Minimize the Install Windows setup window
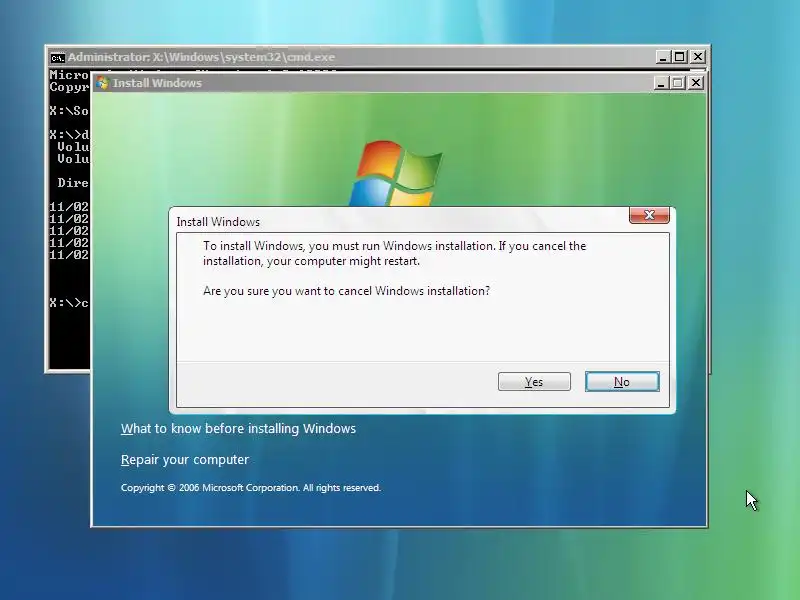The width and height of the screenshot is (800, 600). click(661, 83)
